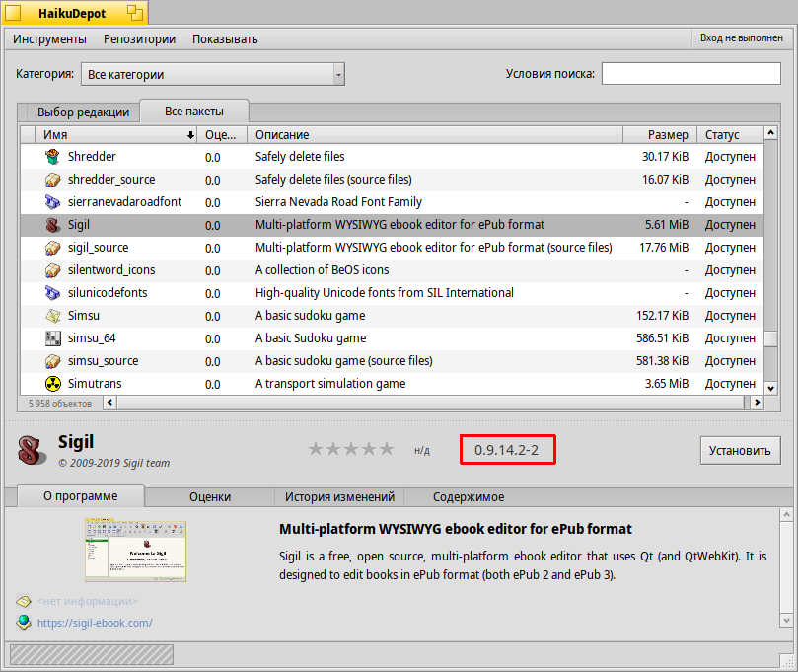Switch to the Все пакеты tab
Viewport: 798px width, 672px height.
point(194,112)
